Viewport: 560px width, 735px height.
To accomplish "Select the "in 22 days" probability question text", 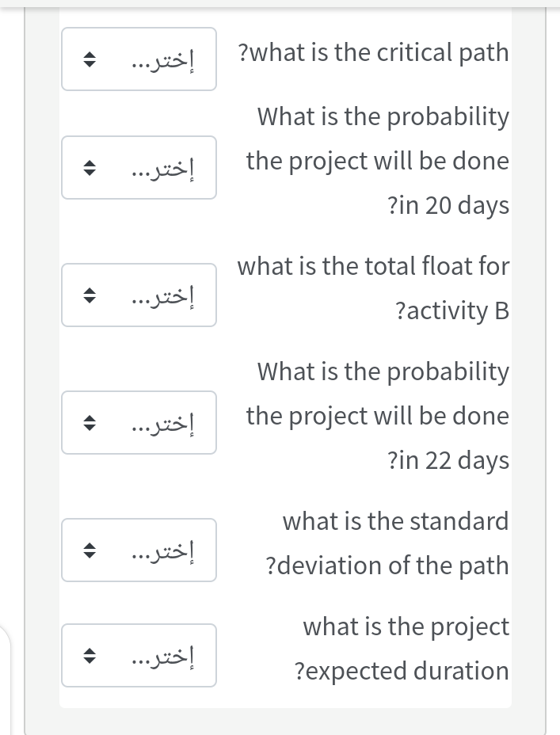I will (x=378, y=415).
